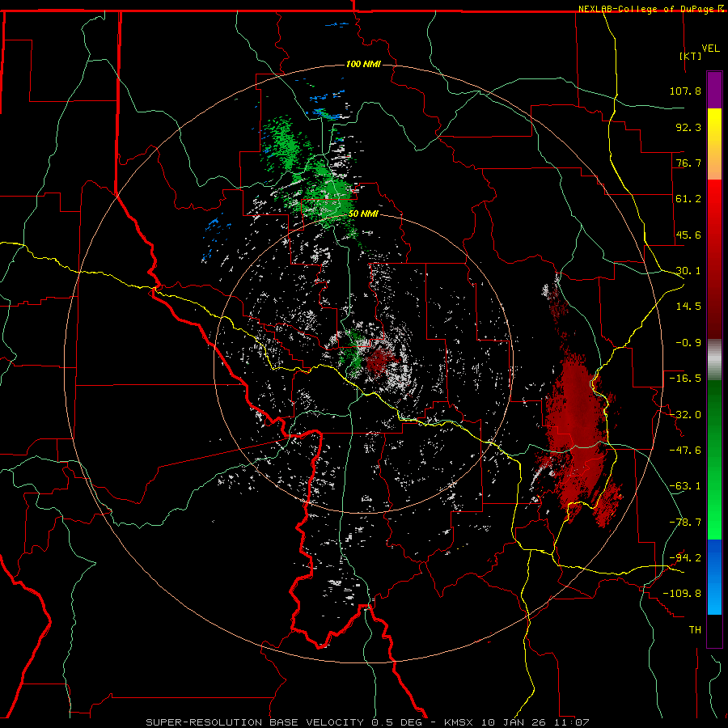Click the -0.9 scale value
This screenshot has height=728, width=728.
click(x=688, y=343)
